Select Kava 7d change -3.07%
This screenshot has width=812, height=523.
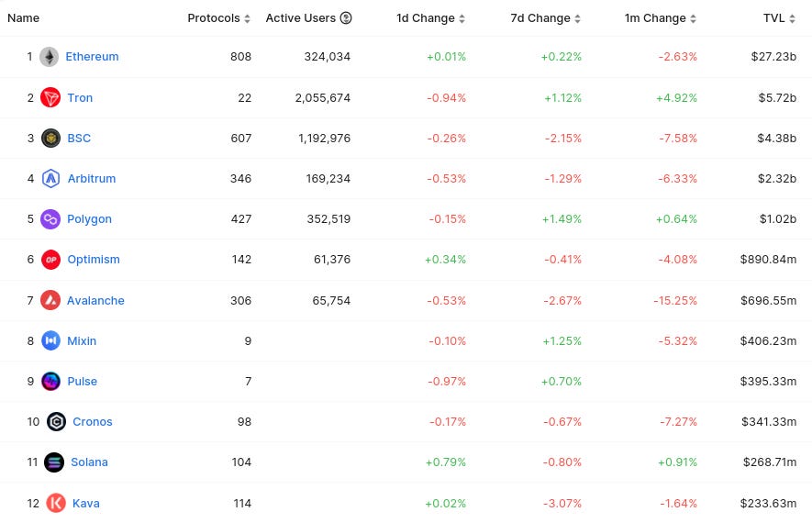(562, 504)
